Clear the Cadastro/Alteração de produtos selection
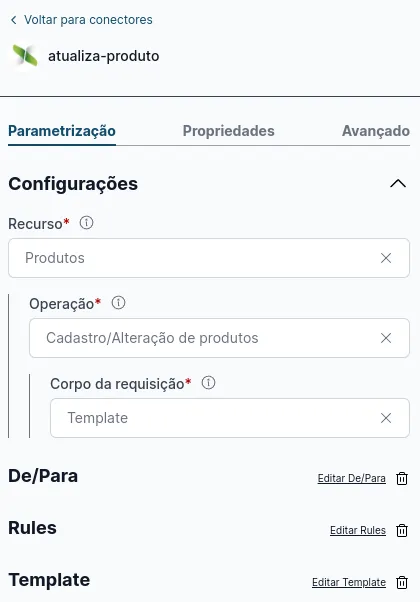 [x=386, y=338]
